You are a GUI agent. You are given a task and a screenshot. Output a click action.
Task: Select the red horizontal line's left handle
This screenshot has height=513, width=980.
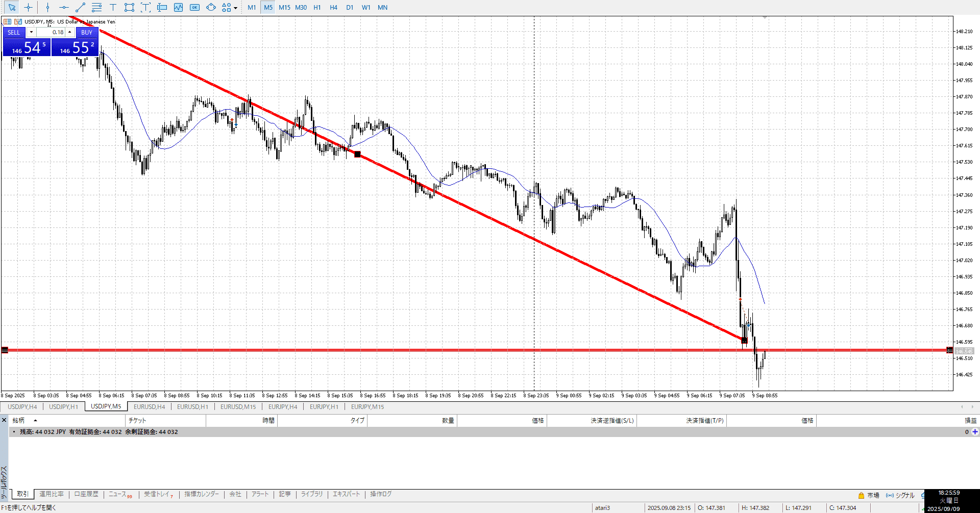tap(5, 350)
